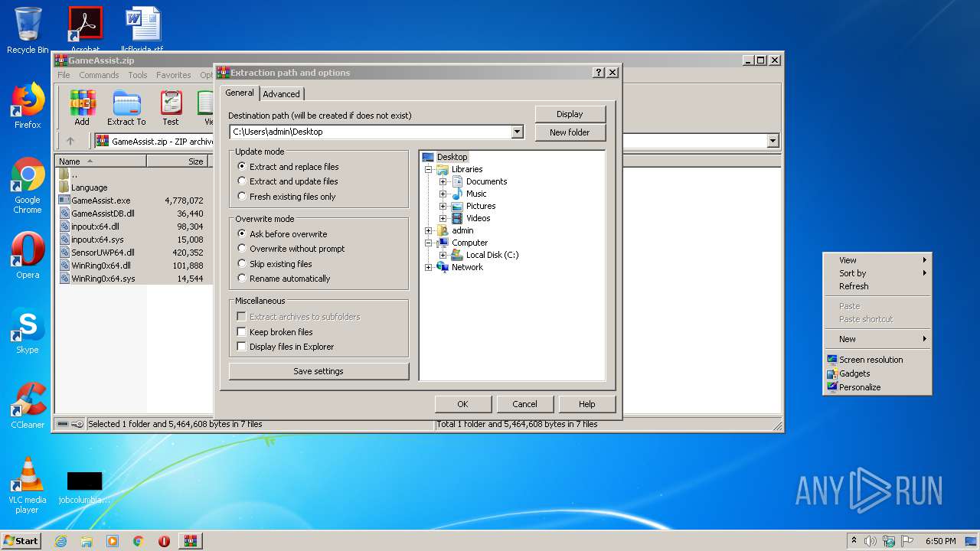The width and height of the screenshot is (980, 551).
Task: Select GameAssist.exe file icon in the list
Action: tap(64, 201)
